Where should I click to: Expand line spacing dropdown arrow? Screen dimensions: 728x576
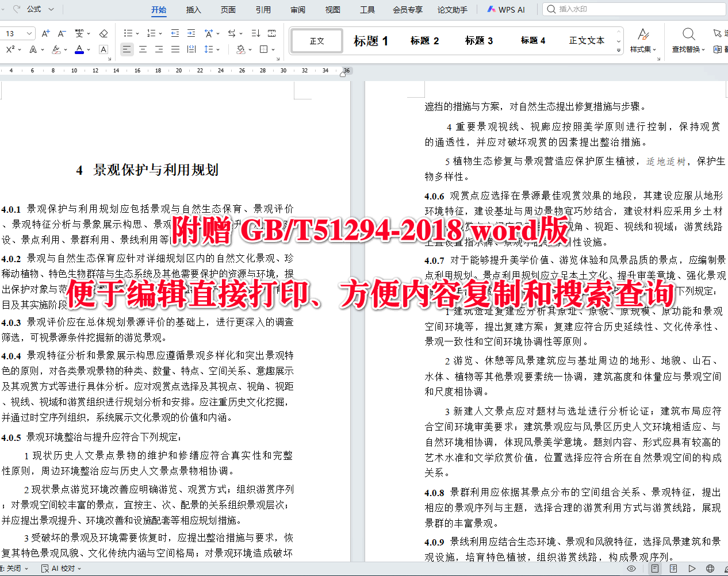218,49
